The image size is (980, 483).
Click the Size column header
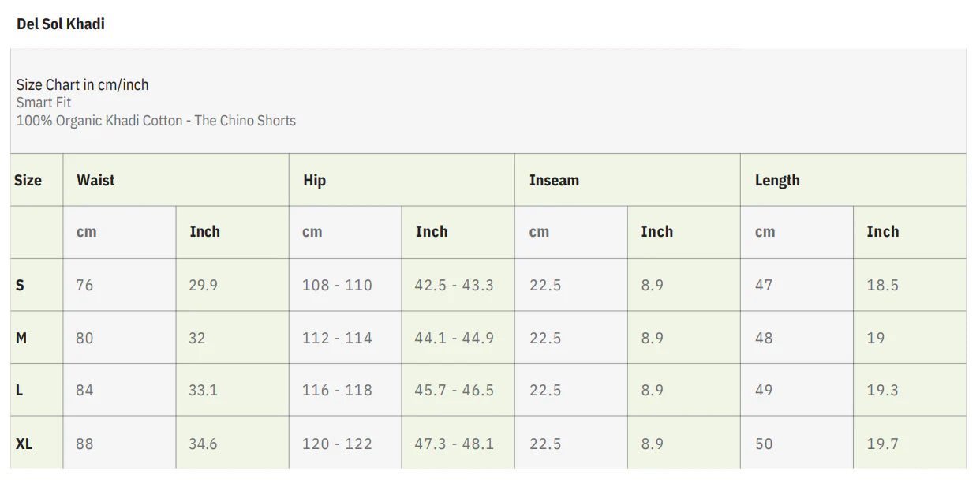[28, 180]
